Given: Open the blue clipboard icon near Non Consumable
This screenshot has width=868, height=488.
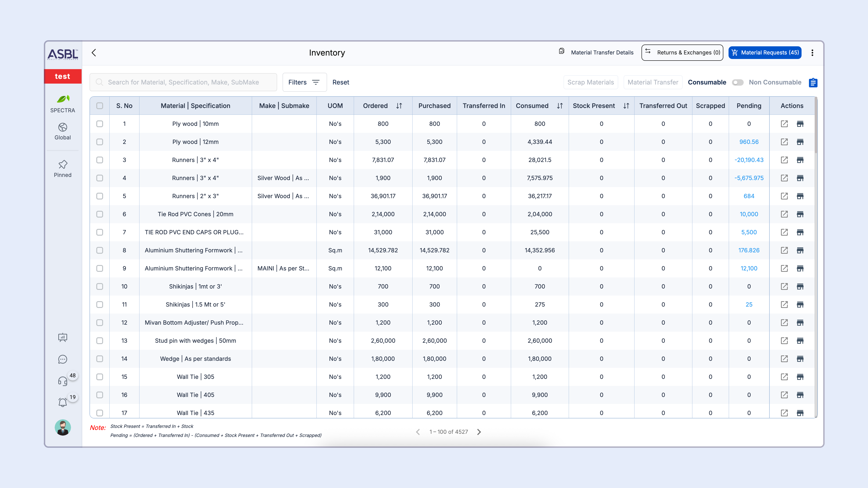Looking at the screenshot, I should 813,82.
